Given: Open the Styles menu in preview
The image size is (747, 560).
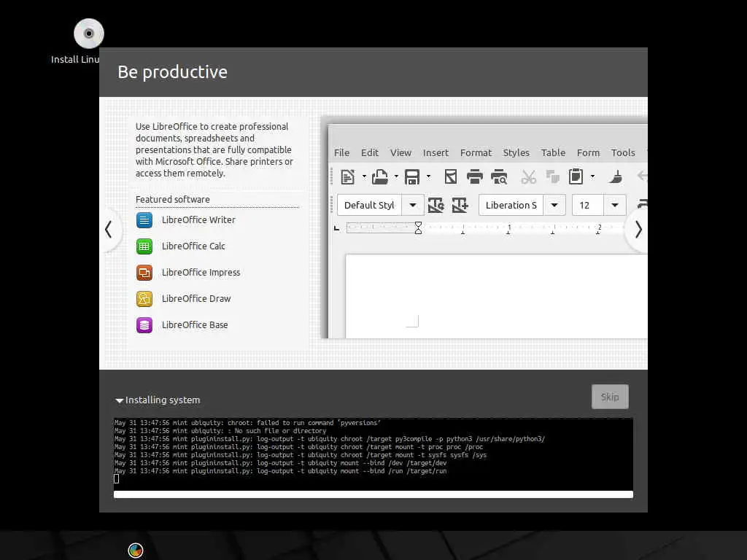Looking at the screenshot, I should tap(516, 153).
